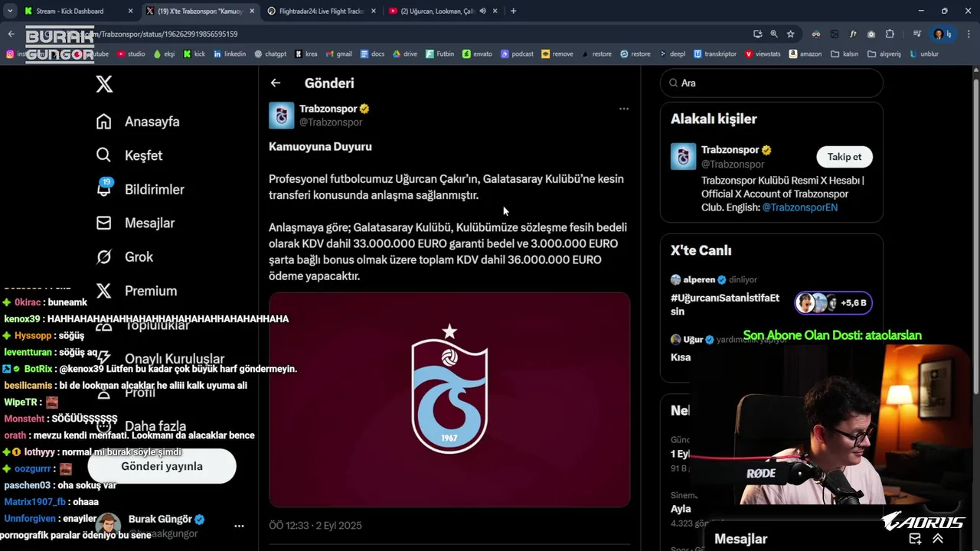The image size is (980, 551).
Task: Switch to the Stream - Kick Dashboard tab
Action: pos(77,11)
